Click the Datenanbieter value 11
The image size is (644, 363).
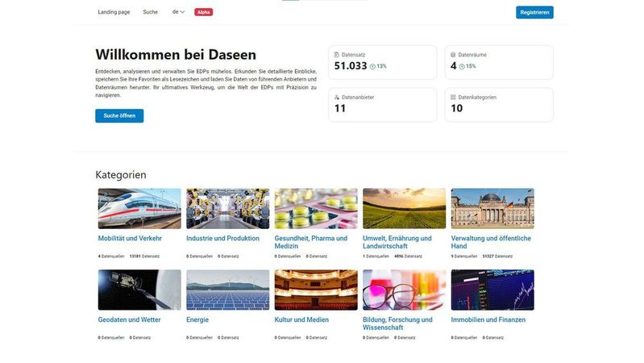(340, 109)
